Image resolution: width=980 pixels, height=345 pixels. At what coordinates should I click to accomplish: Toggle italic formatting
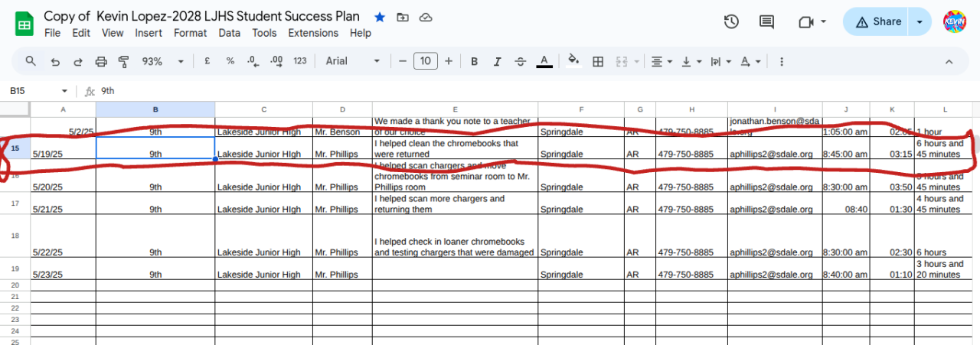497,61
